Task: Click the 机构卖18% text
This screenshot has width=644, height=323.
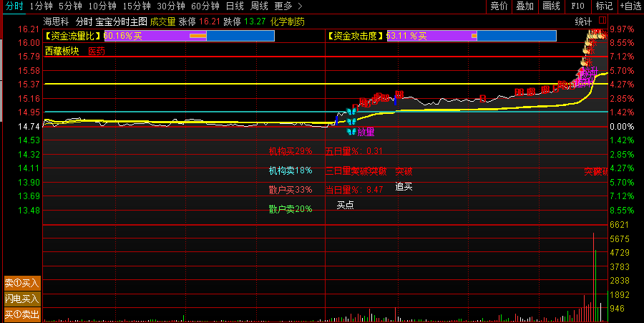Action: pyautogui.click(x=291, y=170)
